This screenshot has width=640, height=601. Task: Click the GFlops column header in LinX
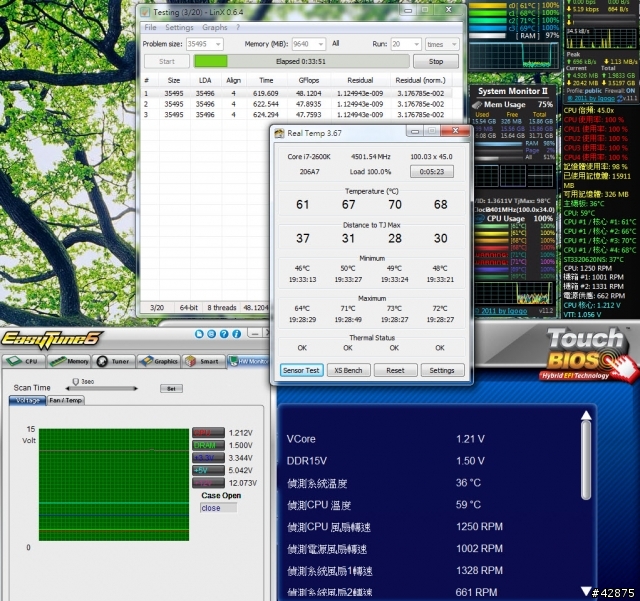point(309,80)
